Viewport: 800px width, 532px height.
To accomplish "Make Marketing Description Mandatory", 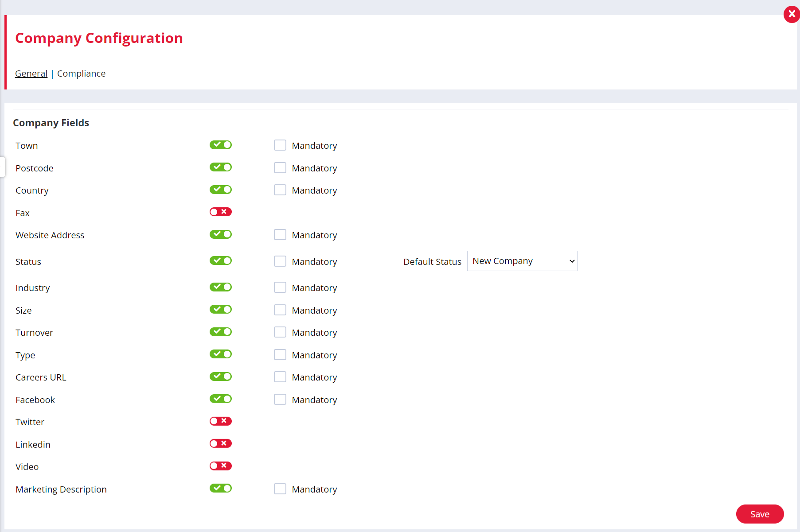I will (x=280, y=489).
